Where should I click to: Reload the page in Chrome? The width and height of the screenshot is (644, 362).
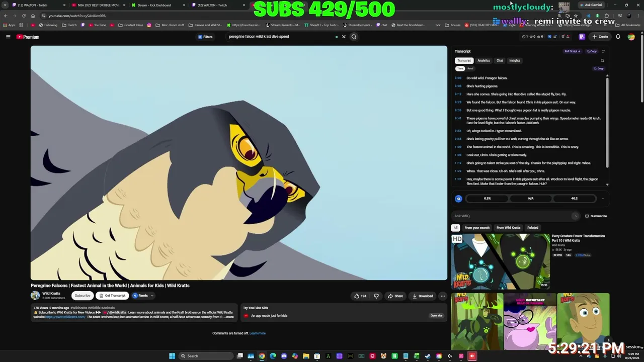[x=24, y=16]
